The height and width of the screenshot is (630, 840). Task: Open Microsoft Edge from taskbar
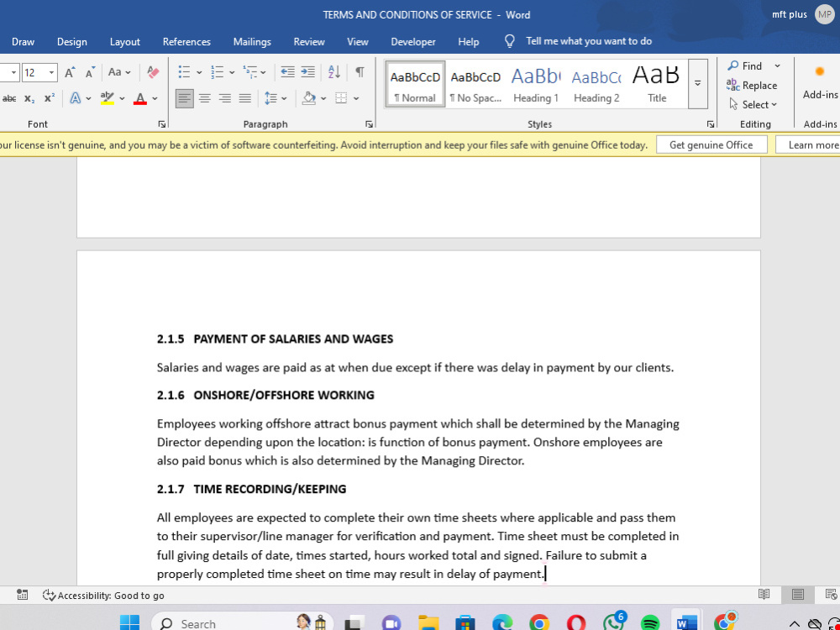502,622
